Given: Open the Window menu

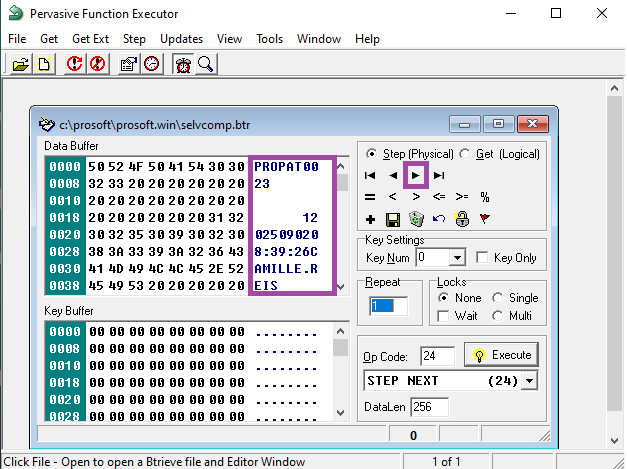Looking at the screenshot, I should [319, 39].
